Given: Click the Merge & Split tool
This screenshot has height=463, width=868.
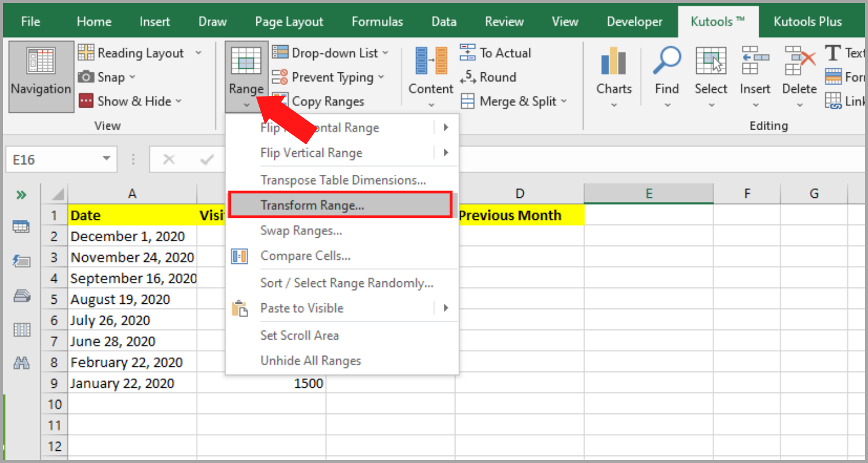Looking at the screenshot, I should pos(513,101).
